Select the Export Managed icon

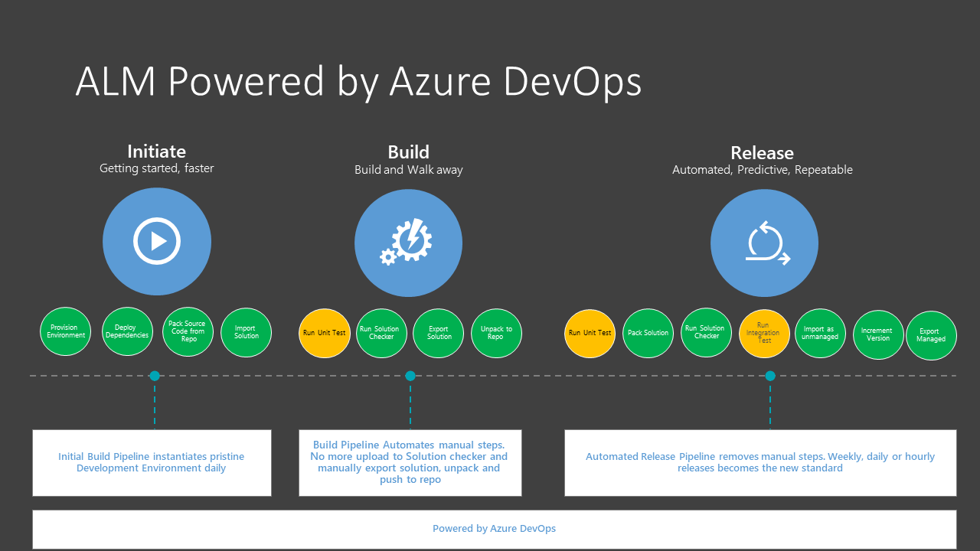pyautogui.click(x=932, y=335)
